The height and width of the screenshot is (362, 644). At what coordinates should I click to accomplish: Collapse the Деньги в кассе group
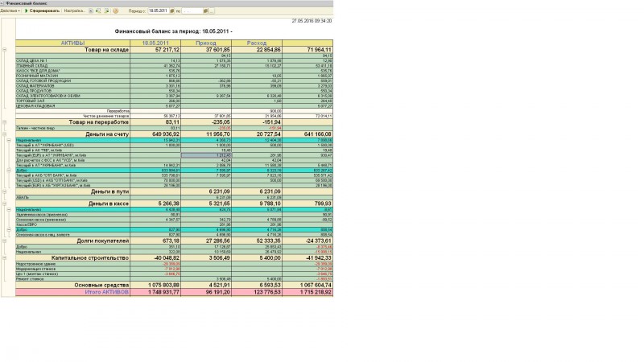pyautogui.click(x=5, y=204)
